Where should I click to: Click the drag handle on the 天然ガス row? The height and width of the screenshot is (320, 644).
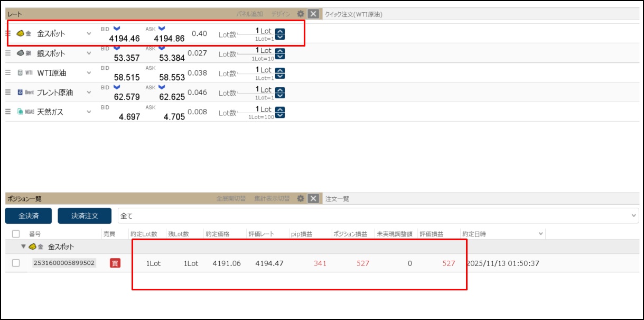click(x=8, y=112)
